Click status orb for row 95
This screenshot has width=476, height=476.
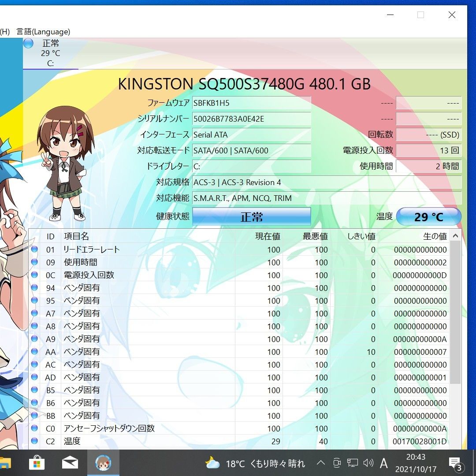34,300
